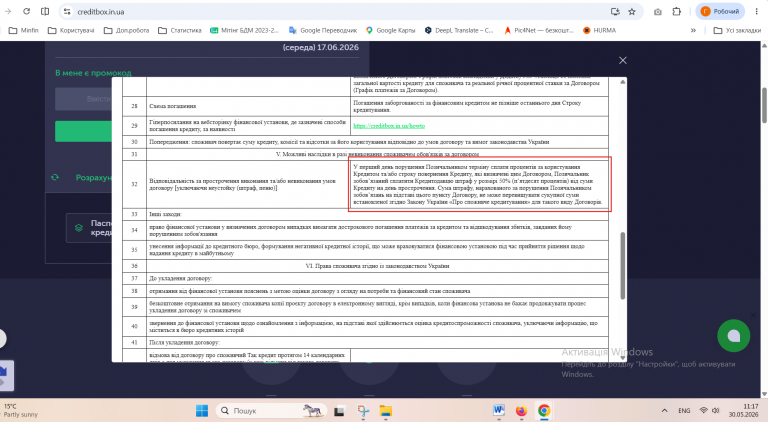Open the DeepL Translate bookmark
The image size is (768, 422).
[459, 30]
